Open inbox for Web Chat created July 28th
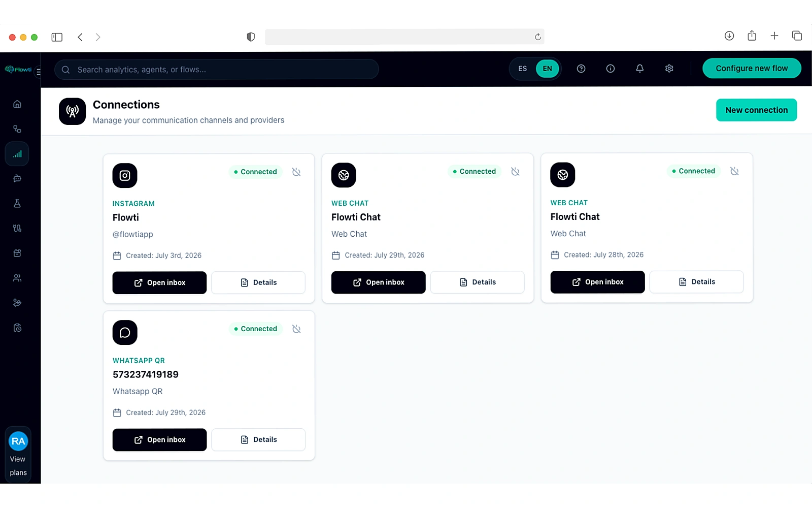Image resolution: width=812 pixels, height=508 pixels. 598,281
